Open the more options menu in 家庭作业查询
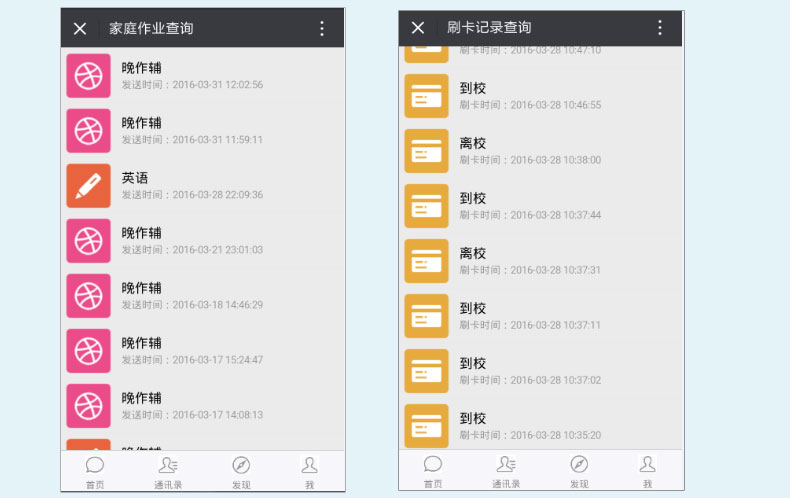Image resolution: width=790 pixels, height=498 pixels. [x=322, y=28]
